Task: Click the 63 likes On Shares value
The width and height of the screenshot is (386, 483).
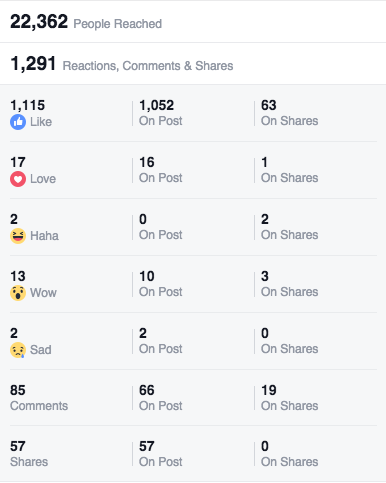Action: click(x=269, y=105)
